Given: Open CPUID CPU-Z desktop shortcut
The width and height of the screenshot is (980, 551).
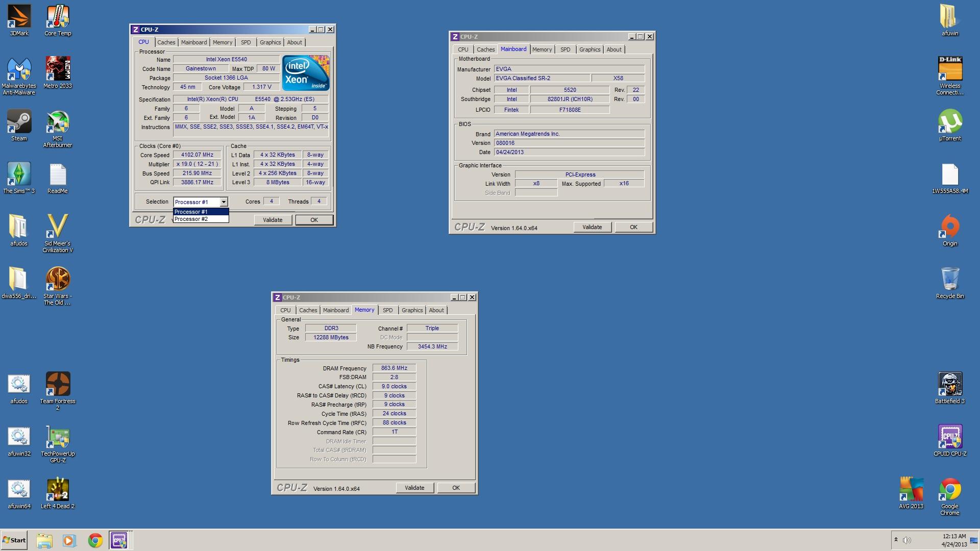Looking at the screenshot, I should tap(950, 441).
